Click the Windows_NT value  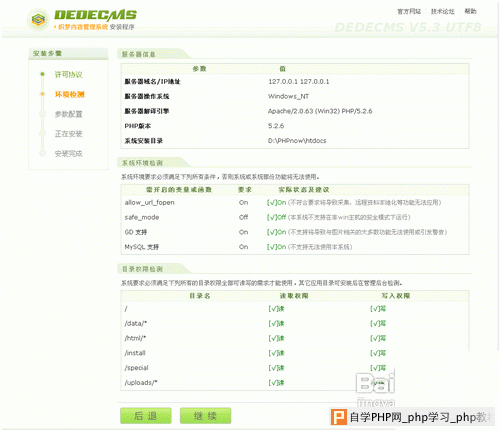288,96
